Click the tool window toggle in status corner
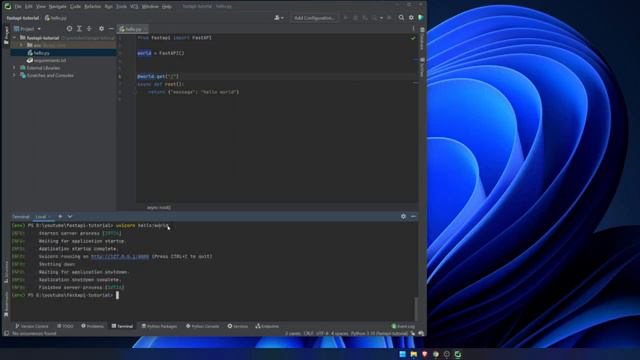 [6, 333]
